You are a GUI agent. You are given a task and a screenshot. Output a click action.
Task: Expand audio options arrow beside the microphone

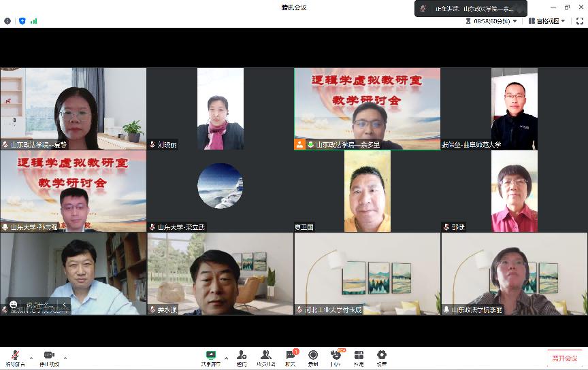click(31, 356)
